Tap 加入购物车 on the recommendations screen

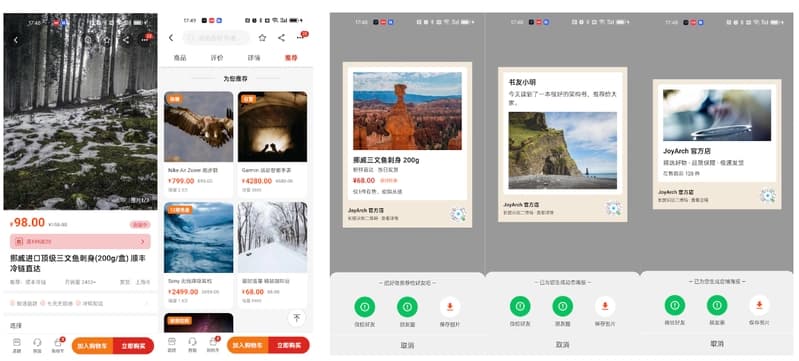click(248, 345)
